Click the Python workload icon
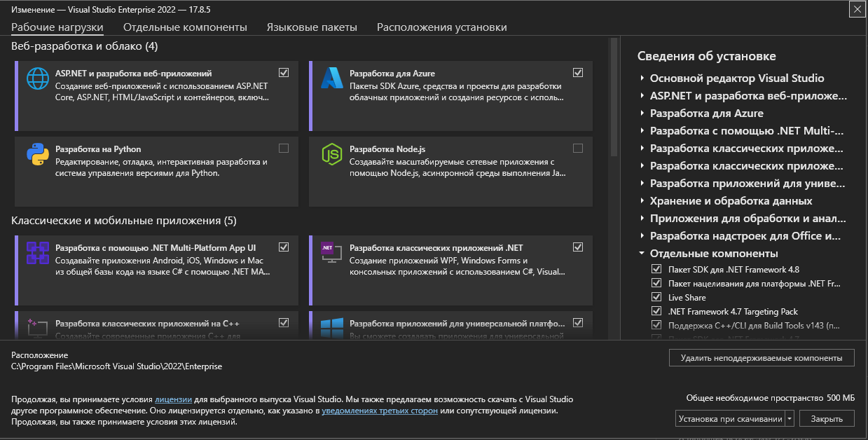This screenshot has width=868, height=440. tap(36, 154)
